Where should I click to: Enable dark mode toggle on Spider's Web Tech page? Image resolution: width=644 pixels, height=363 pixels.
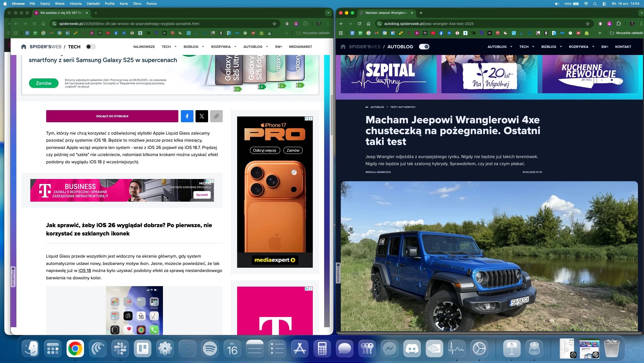coord(91,47)
